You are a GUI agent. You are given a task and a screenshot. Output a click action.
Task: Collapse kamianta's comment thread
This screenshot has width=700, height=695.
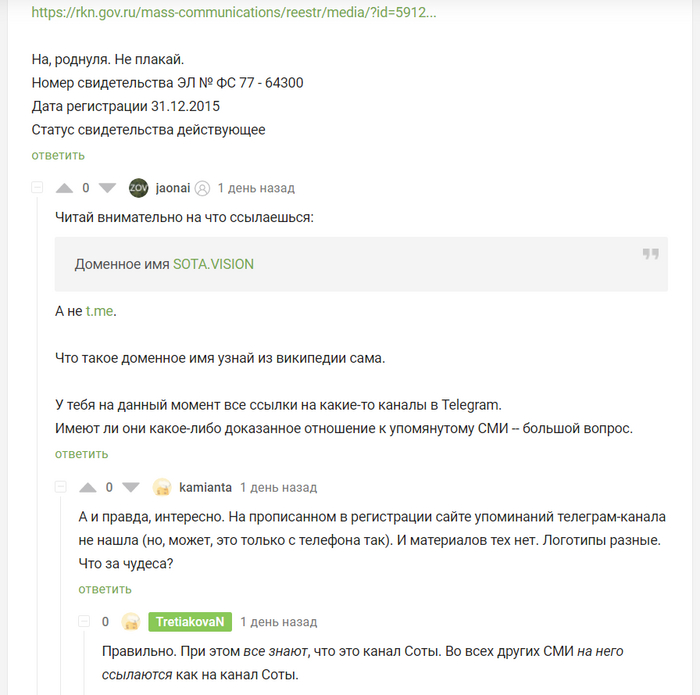pos(60,487)
